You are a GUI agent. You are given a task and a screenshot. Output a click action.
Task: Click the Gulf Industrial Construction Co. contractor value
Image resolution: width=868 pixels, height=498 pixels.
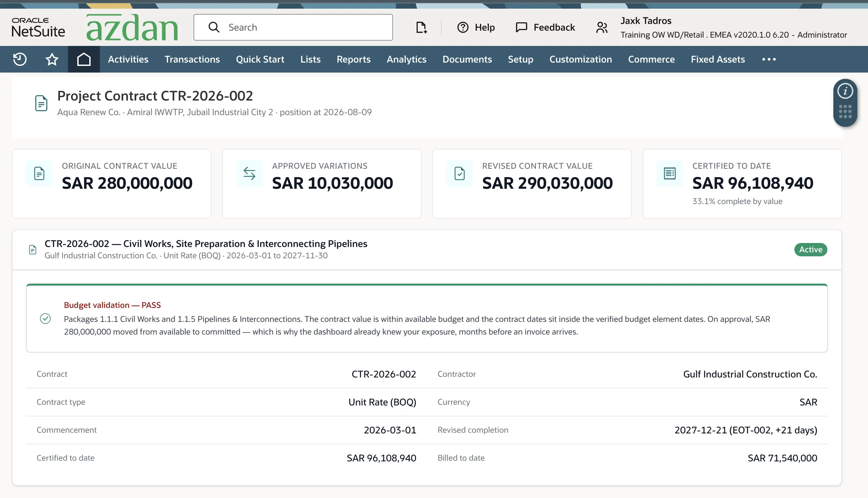click(750, 374)
